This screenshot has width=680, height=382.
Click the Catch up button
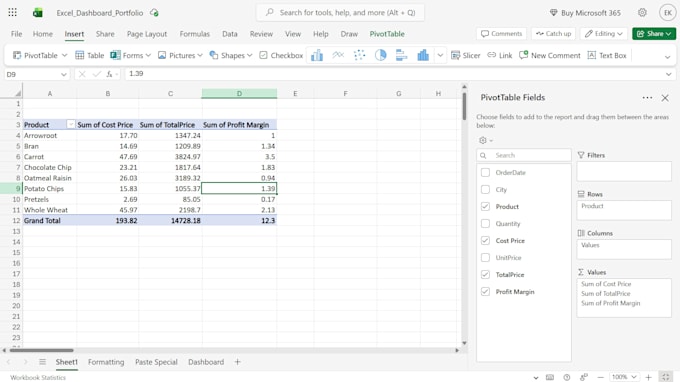pos(553,34)
